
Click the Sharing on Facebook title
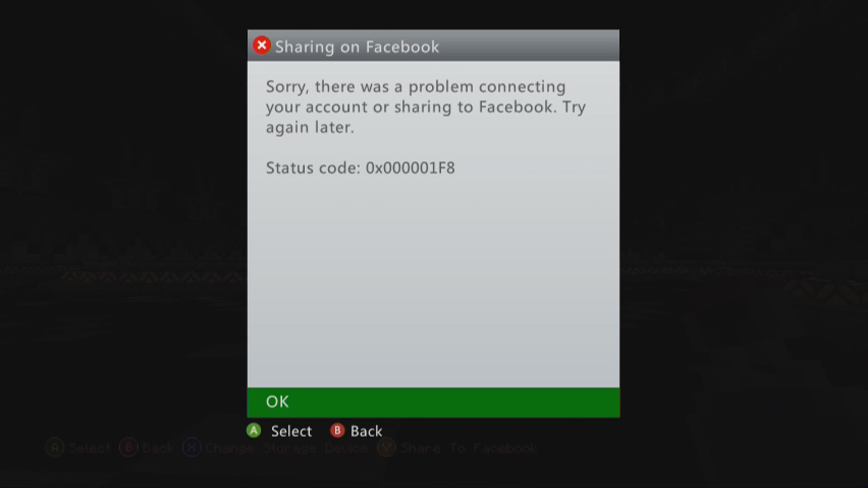(357, 47)
